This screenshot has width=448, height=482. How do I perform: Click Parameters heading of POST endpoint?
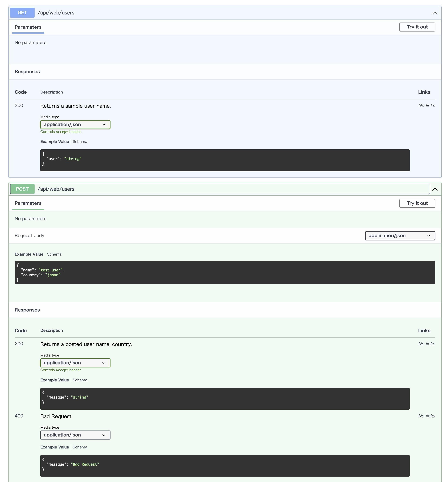coord(28,203)
